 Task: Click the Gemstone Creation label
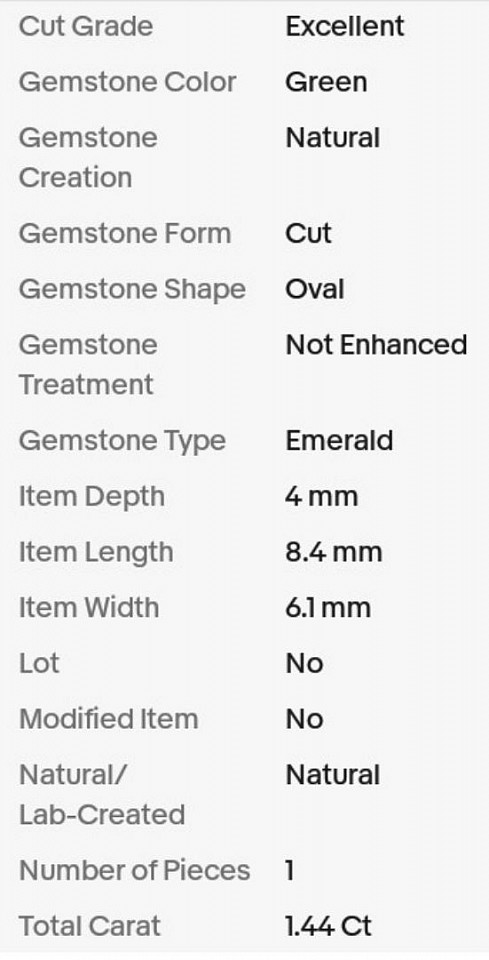click(88, 157)
